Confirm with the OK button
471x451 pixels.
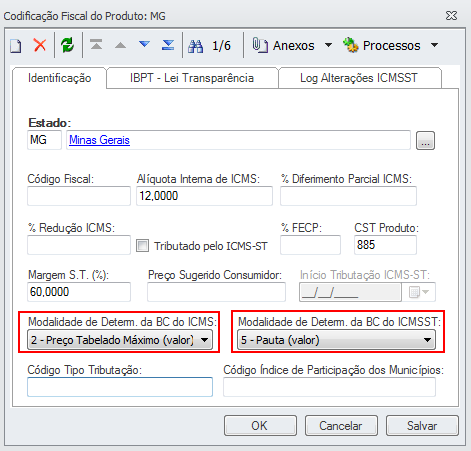point(260,425)
